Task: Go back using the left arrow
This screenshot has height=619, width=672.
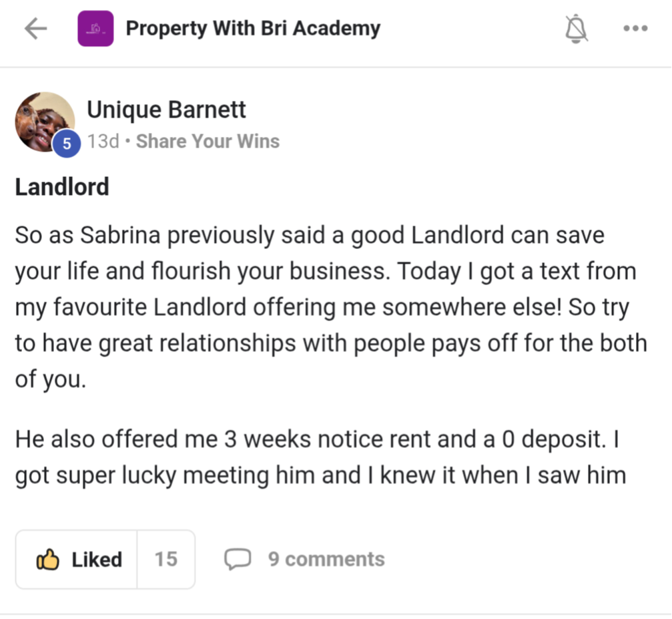Action: [x=35, y=29]
